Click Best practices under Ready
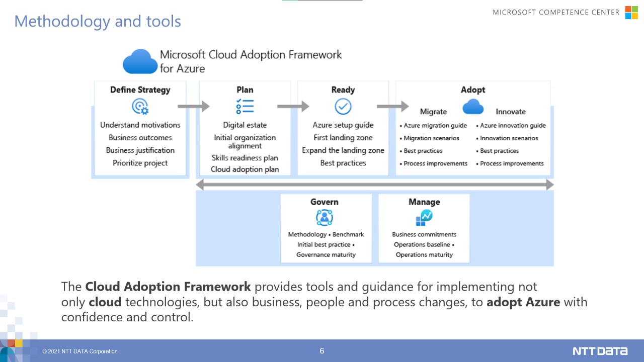The width and height of the screenshot is (644, 362). click(343, 163)
